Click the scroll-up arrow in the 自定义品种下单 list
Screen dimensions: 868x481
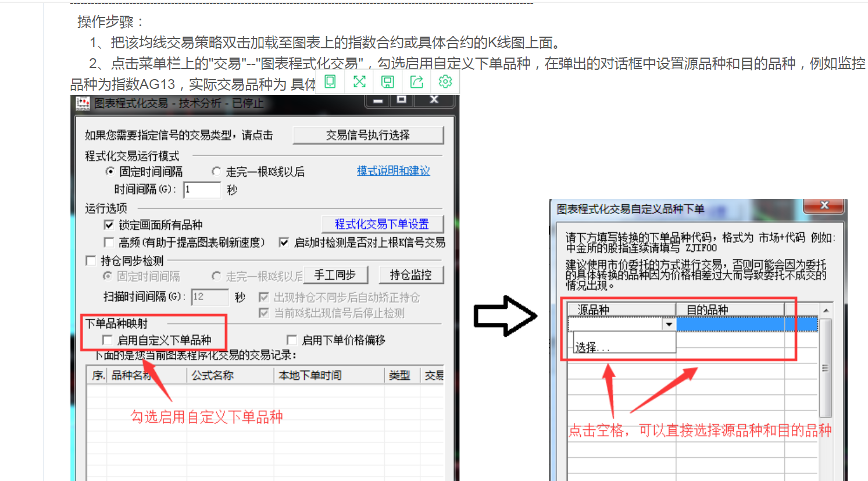click(x=826, y=311)
